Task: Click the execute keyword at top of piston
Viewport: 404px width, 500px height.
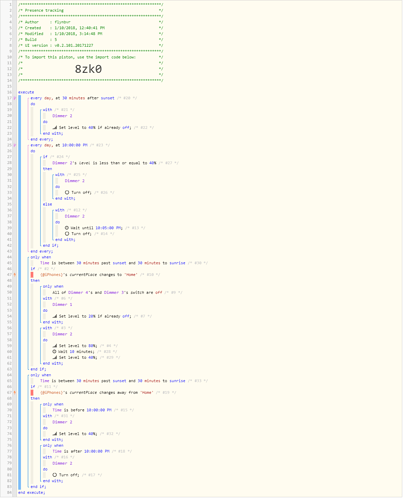Action: click(26, 92)
